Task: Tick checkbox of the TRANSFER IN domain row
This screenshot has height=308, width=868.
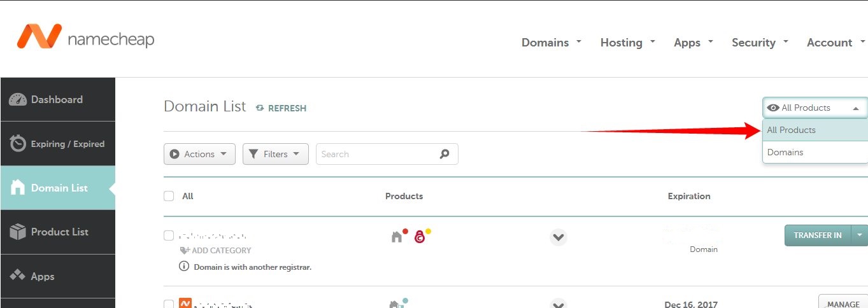Action: click(x=169, y=235)
